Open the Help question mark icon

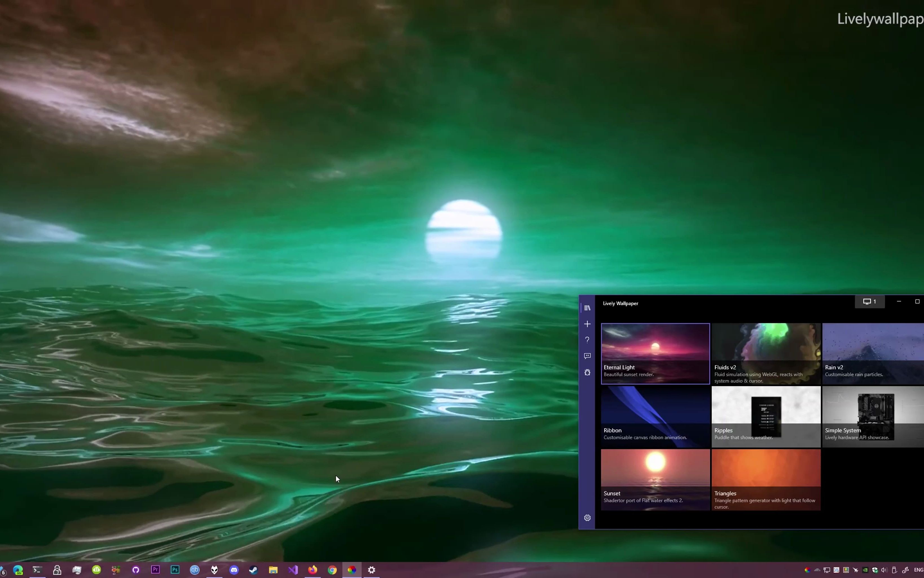(587, 340)
